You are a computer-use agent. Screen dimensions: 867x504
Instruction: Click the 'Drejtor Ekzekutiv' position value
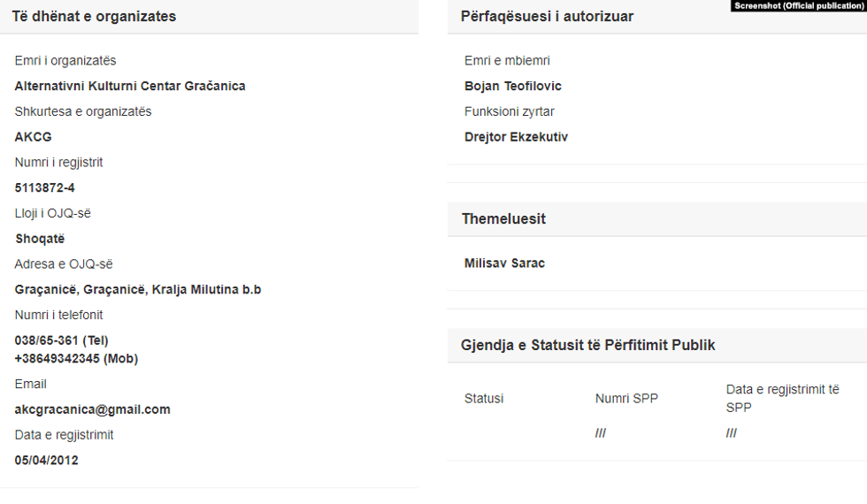(516, 137)
